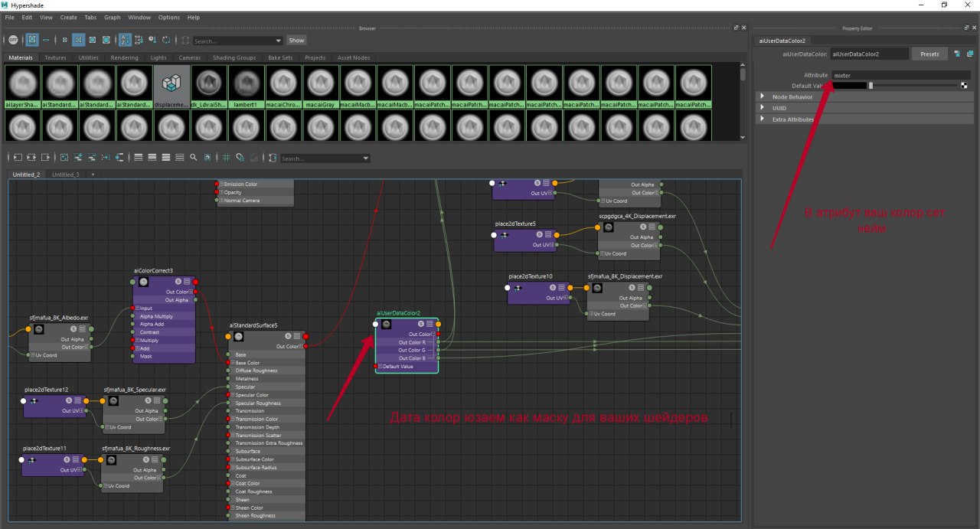This screenshot has height=529, width=980.
Task: Select the aiUserDataColor2 Property Editor tab
Action: [782, 41]
